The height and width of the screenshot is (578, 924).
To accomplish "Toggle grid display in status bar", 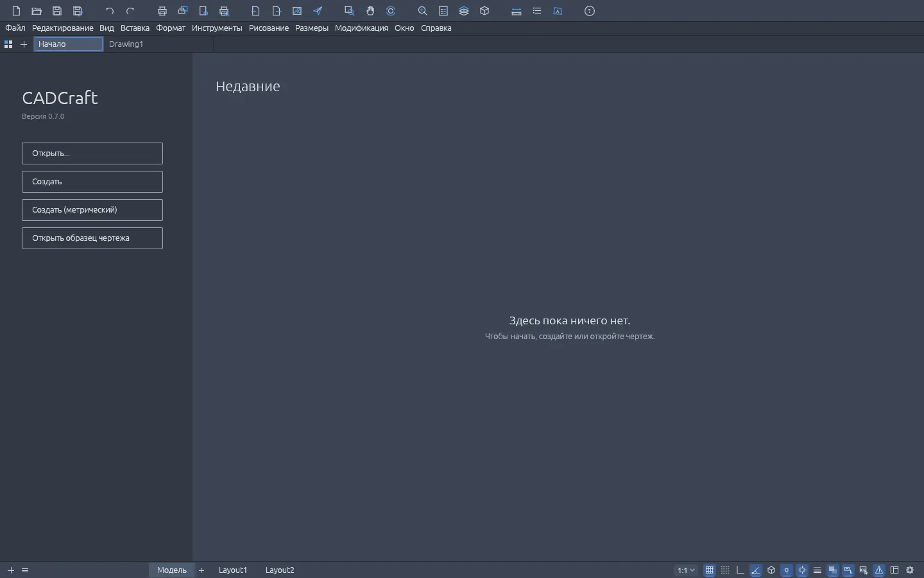I will click(710, 570).
